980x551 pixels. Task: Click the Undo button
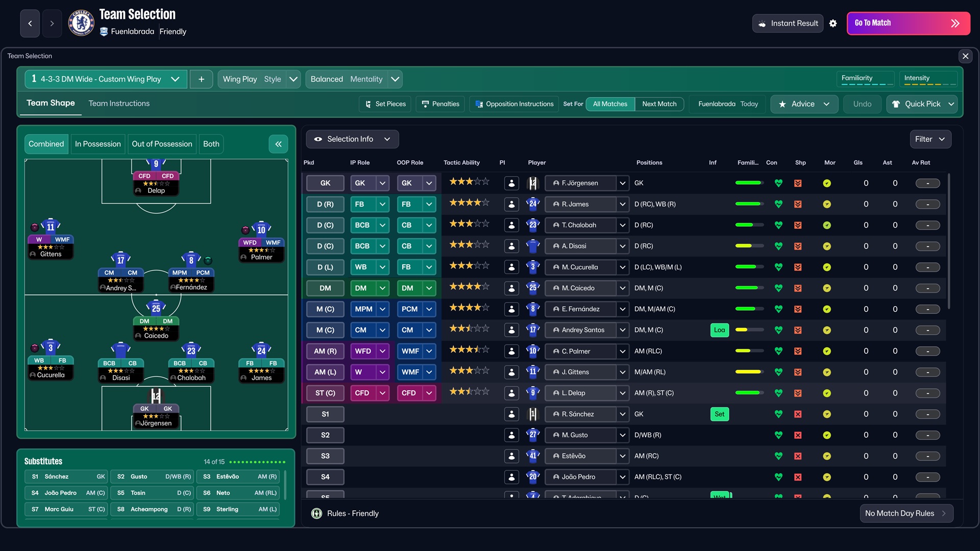(862, 104)
